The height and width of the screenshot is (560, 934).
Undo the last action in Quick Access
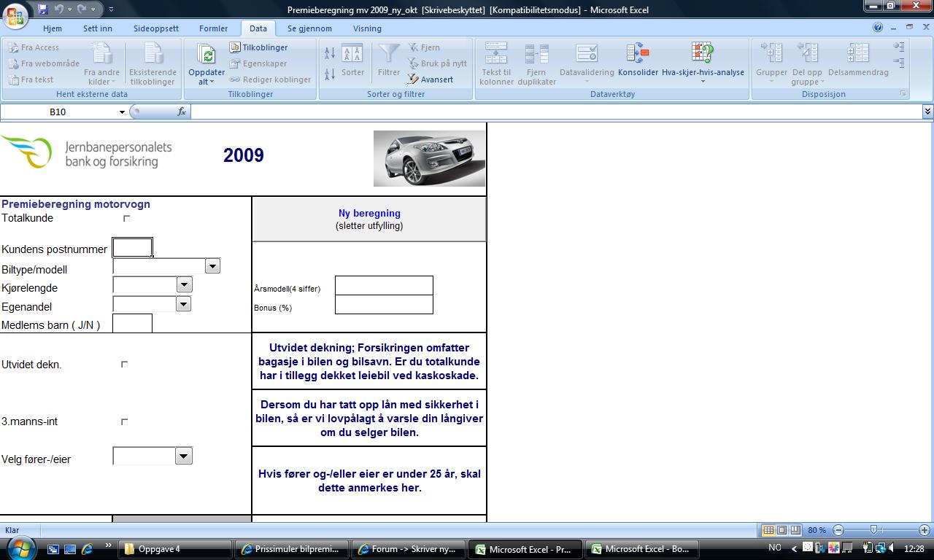(58, 9)
